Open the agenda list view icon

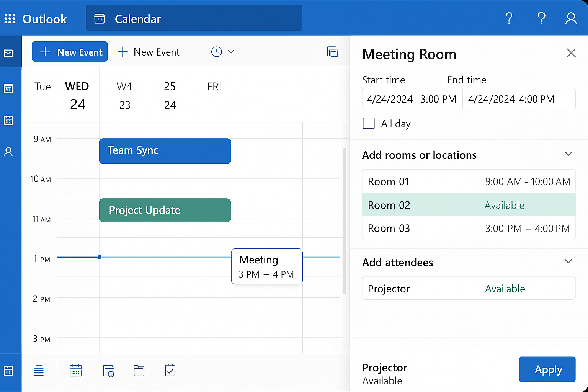coord(39,370)
